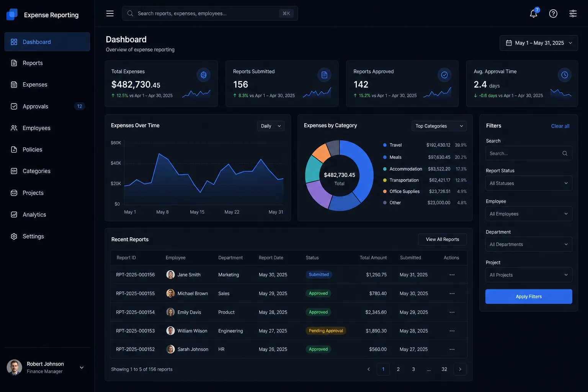
Task: Focus the top search reports field
Action: tap(210, 13)
